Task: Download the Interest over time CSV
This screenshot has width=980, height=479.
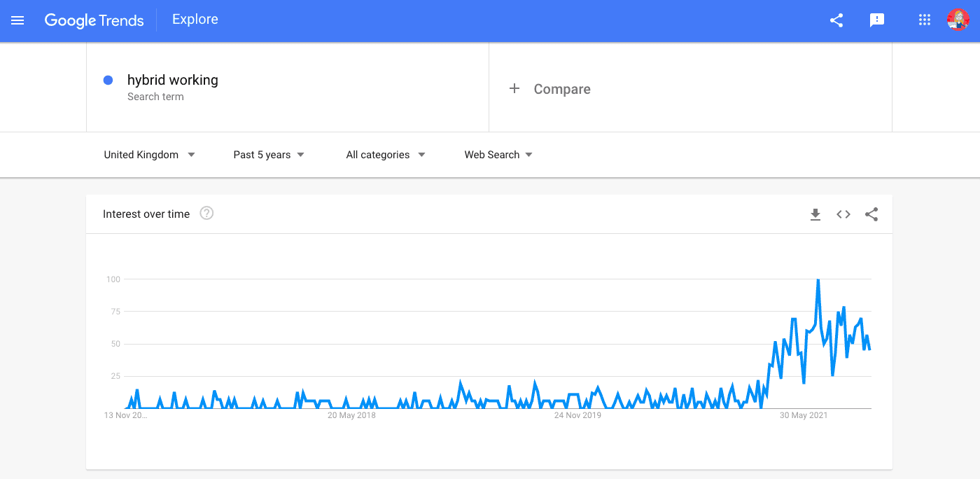Action: pos(815,214)
